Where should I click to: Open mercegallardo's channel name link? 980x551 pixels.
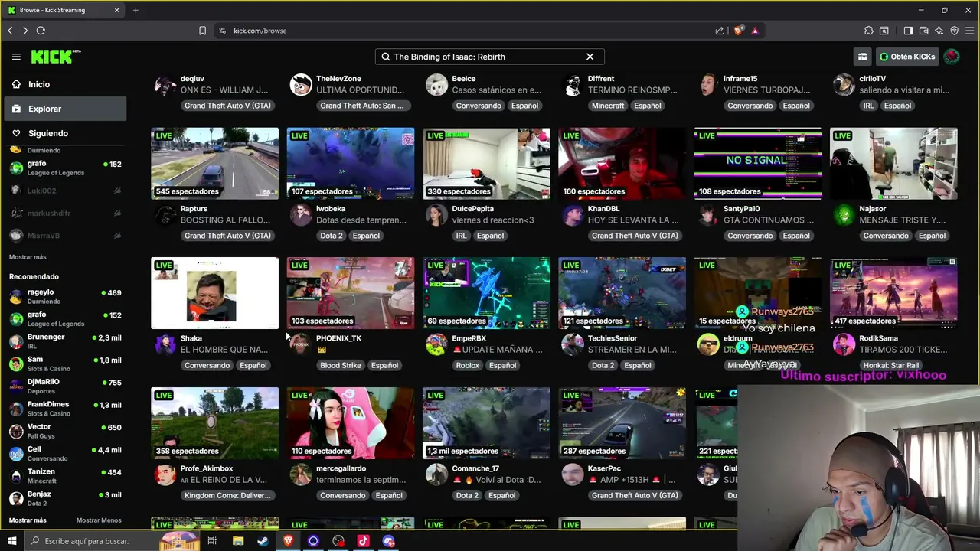click(341, 468)
